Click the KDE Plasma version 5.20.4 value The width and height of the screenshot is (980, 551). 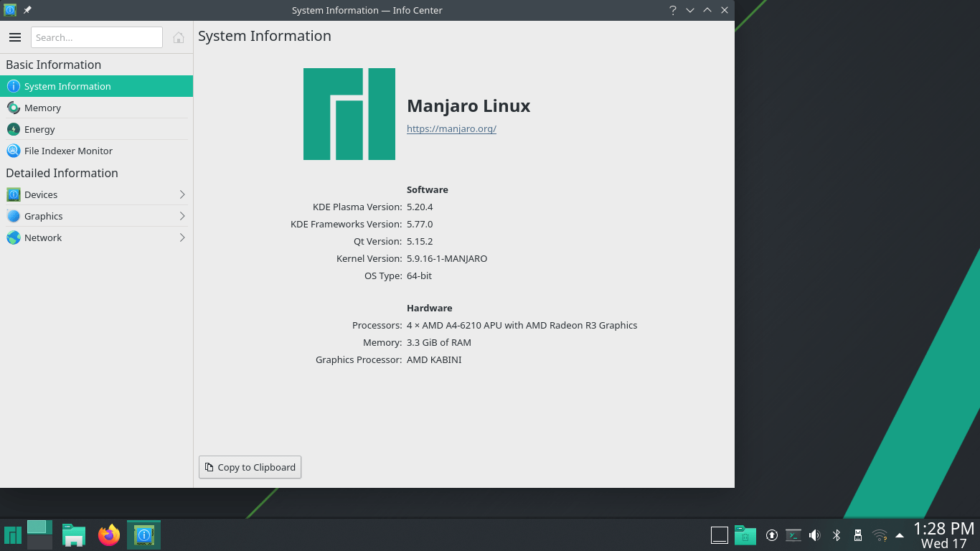[420, 207]
